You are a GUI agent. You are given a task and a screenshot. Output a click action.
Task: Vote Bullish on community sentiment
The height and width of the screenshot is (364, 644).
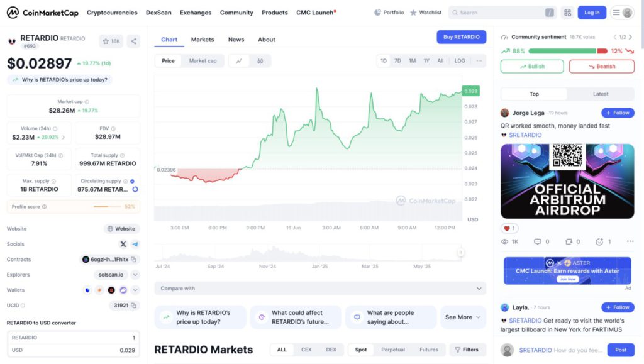point(532,67)
